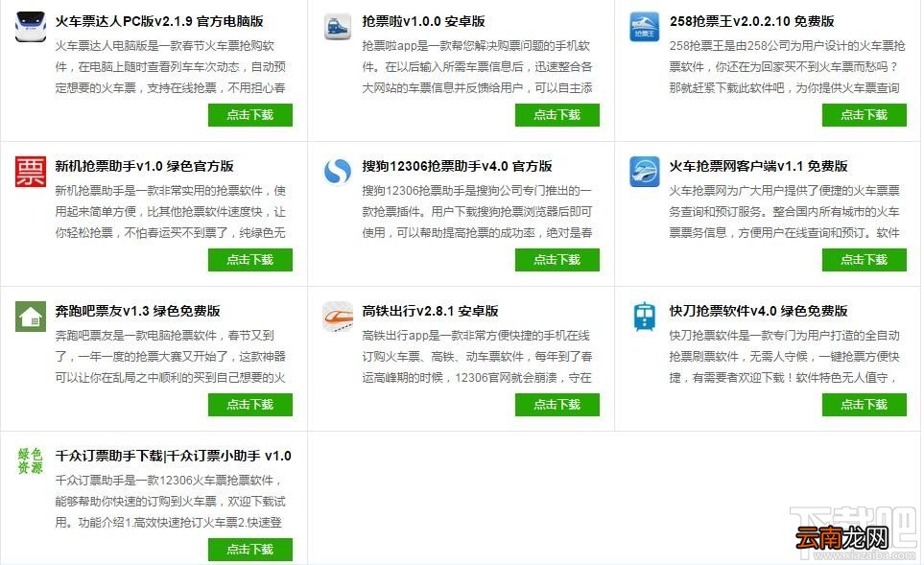Open title link 258抢票王v2.0.2.10 免费版

point(752,21)
